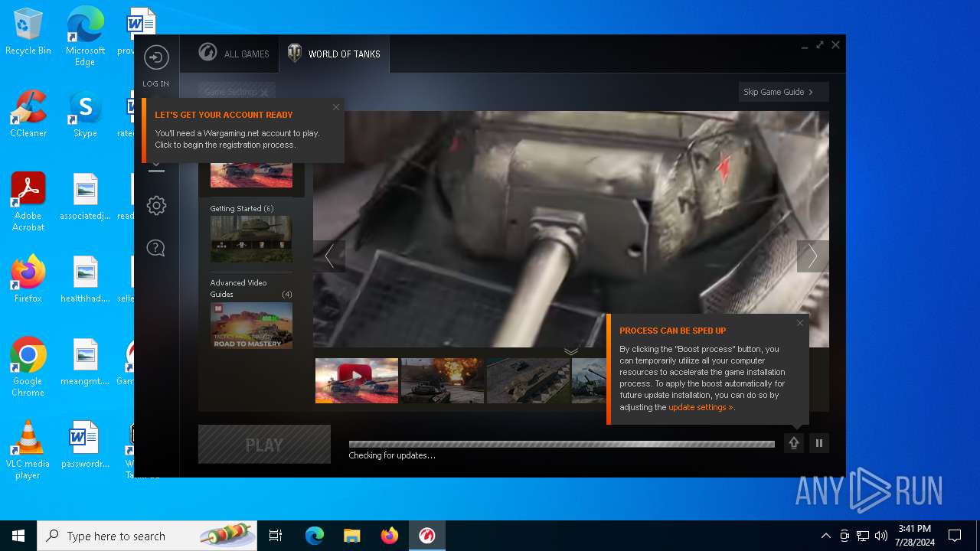
Task: Open Task View on the taskbar
Action: click(x=276, y=536)
